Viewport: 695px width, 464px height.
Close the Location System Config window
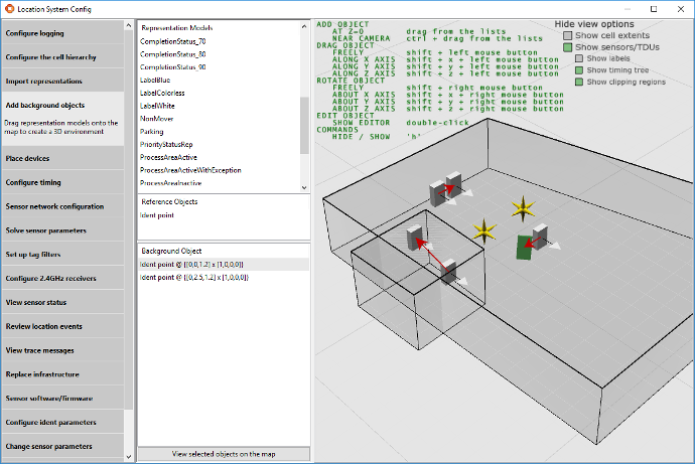(681, 9)
